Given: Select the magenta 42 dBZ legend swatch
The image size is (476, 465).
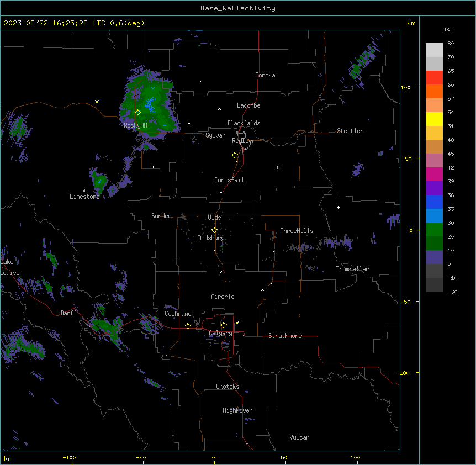Looking at the screenshot, I should coord(434,174).
